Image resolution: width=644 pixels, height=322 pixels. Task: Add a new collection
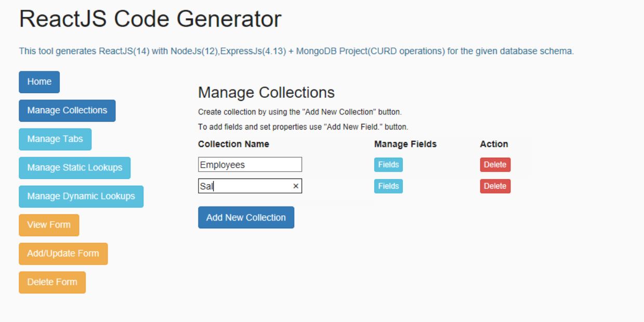pyautogui.click(x=246, y=217)
